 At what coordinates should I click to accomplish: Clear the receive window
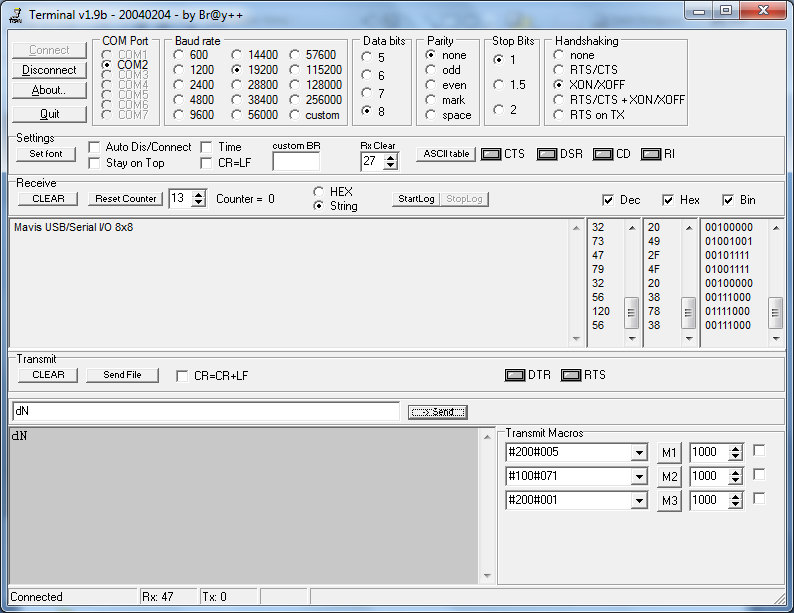(x=48, y=199)
